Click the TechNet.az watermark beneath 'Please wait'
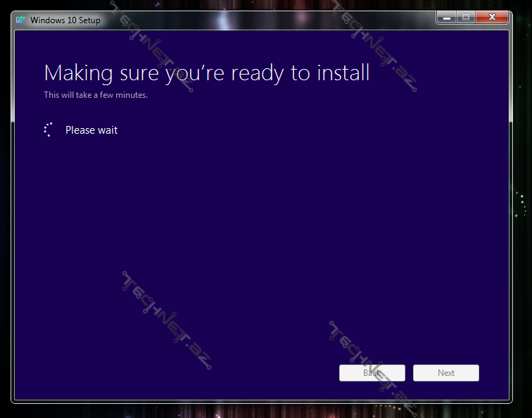Screen dimensions: 532x418 (167, 320)
